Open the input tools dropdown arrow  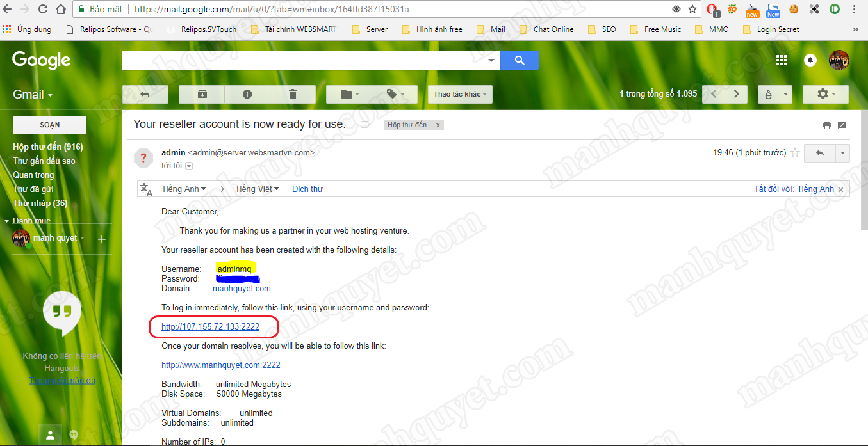pos(786,94)
